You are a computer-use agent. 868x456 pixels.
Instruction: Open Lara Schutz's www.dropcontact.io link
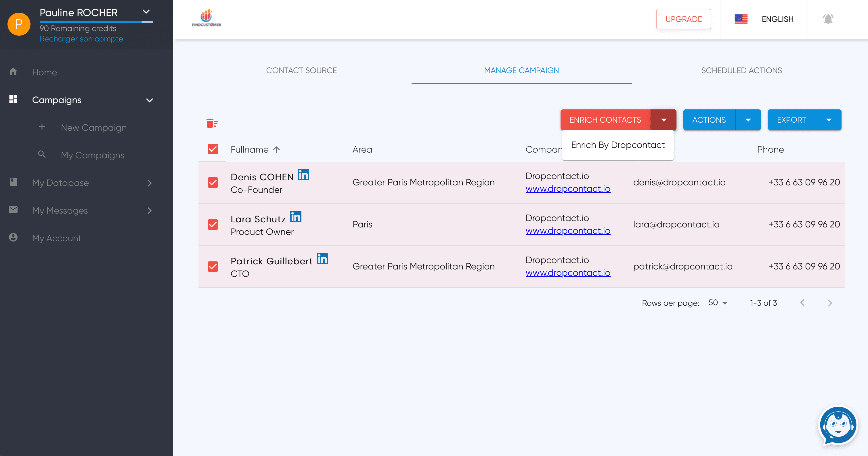pos(568,231)
